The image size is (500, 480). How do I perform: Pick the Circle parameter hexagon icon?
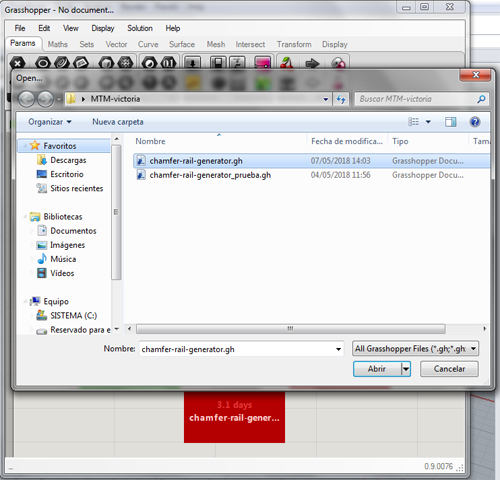coord(43,63)
